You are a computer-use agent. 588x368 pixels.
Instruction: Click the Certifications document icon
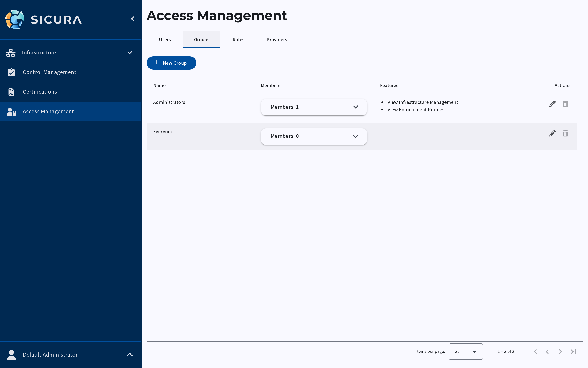11,92
